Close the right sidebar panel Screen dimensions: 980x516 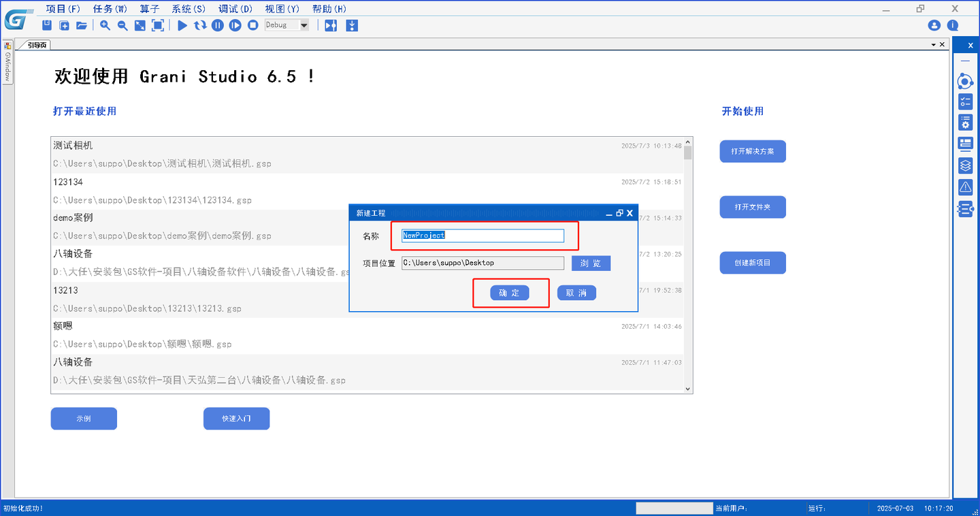click(x=970, y=45)
